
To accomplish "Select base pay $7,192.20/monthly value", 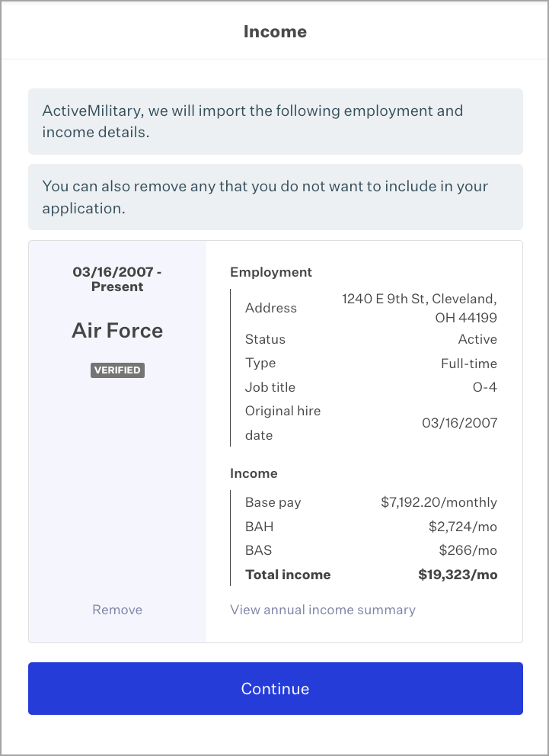I will [x=439, y=502].
